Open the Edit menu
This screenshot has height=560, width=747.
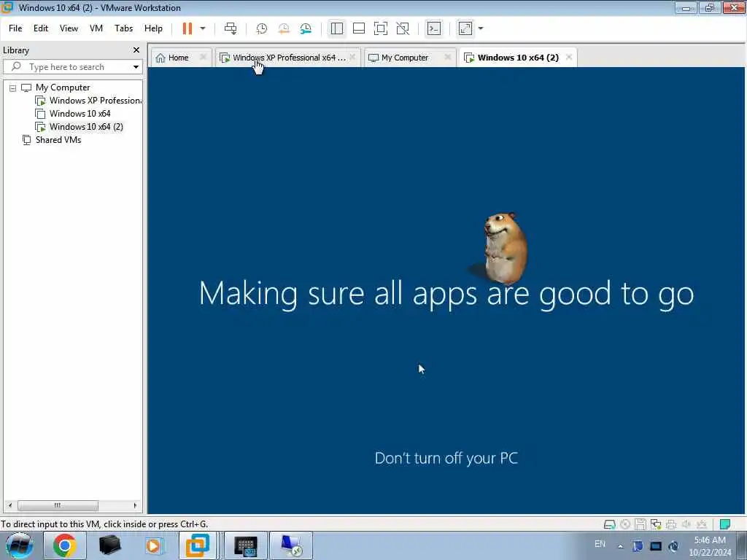[41, 28]
